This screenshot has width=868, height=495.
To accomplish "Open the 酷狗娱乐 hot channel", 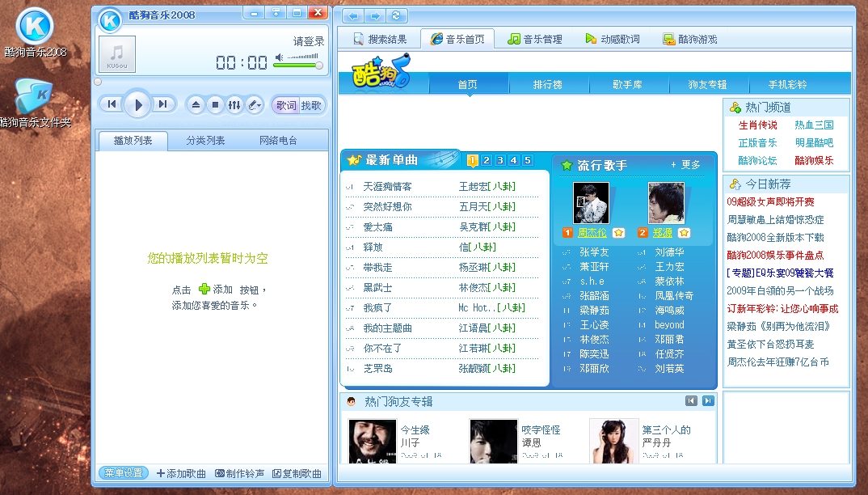I will (x=814, y=161).
